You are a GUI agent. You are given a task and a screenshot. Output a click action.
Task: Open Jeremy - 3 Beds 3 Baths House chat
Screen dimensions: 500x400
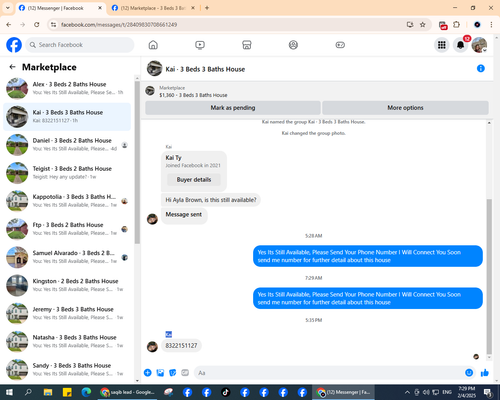click(x=67, y=313)
